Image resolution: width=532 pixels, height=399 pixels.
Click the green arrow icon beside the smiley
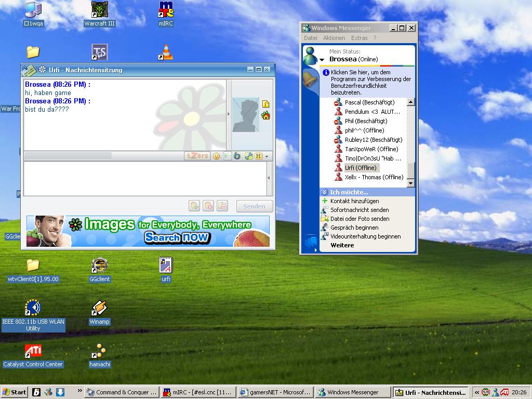227,156
